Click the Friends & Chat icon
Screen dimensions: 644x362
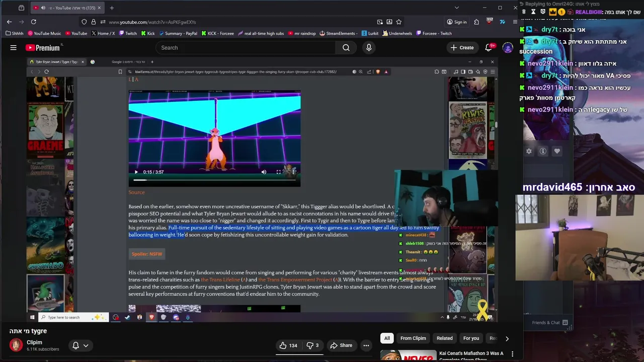[x=565, y=323]
